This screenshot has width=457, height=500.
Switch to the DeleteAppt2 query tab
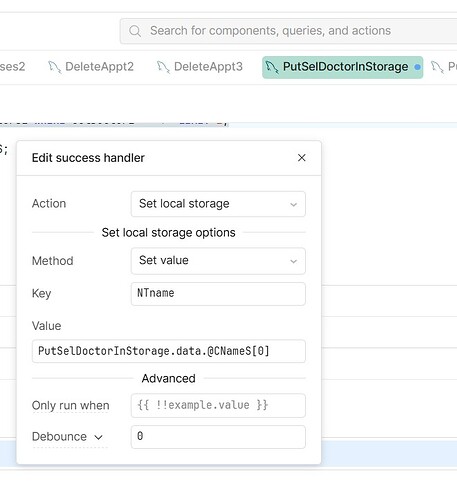tap(91, 67)
